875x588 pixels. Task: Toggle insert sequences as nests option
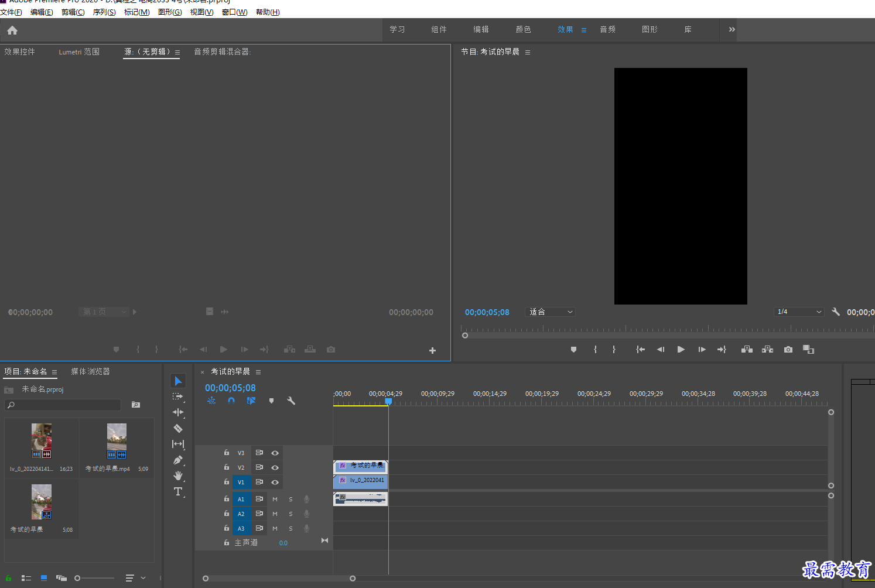211,401
